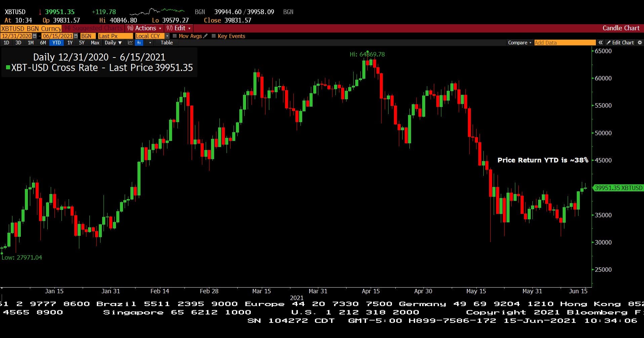Click the XBT-USD Cross Rate legend text
644x338 pixels.
click(102, 68)
